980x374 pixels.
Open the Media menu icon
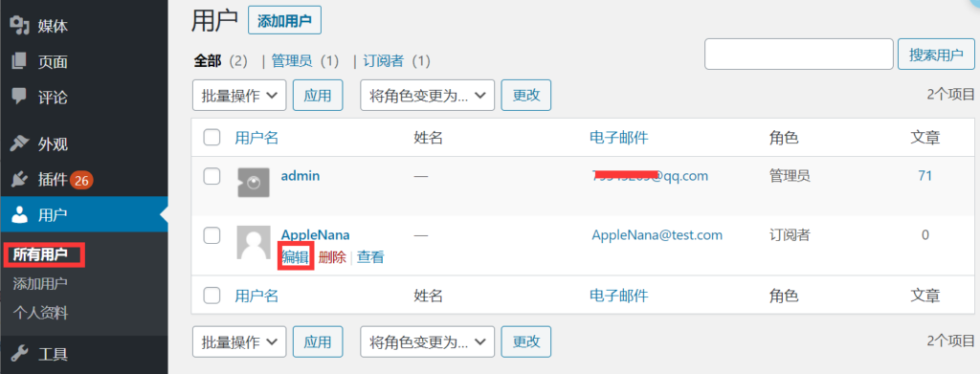click(x=20, y=26)
